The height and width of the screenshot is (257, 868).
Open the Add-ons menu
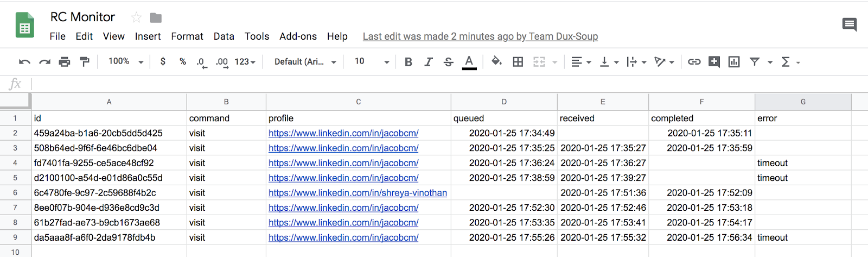[x=298, y=36]
